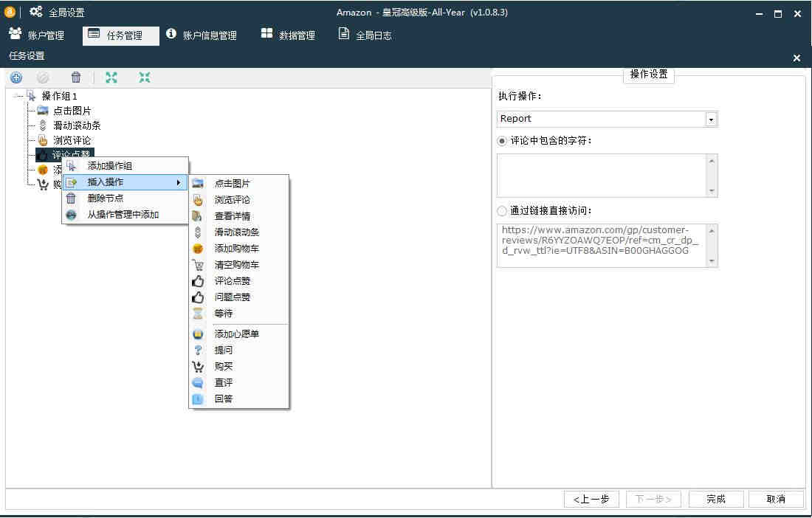Click the 完成 button

[716, 500]
